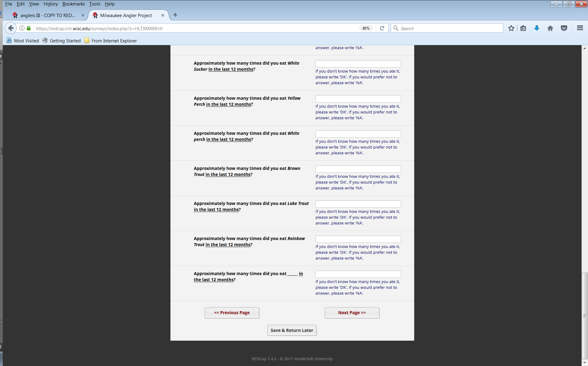Click the Yellow Perch answer field

click(358, 99)
